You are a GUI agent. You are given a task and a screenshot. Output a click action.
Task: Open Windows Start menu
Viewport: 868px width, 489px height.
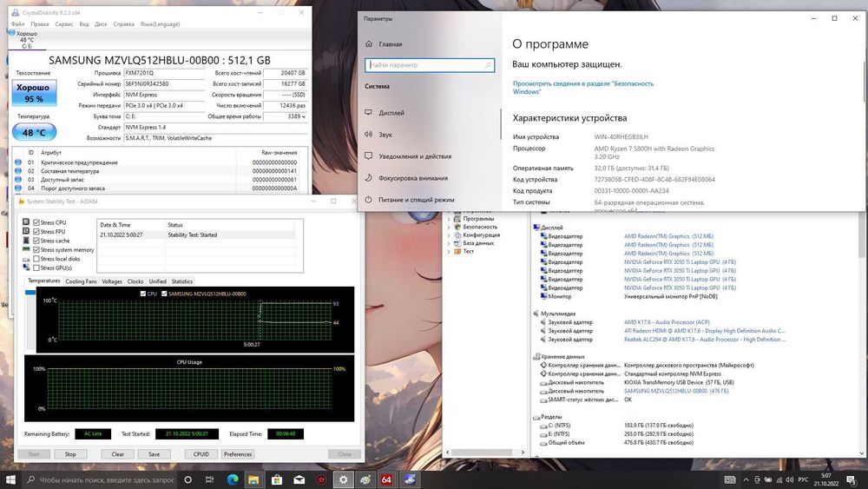[10, 479]
